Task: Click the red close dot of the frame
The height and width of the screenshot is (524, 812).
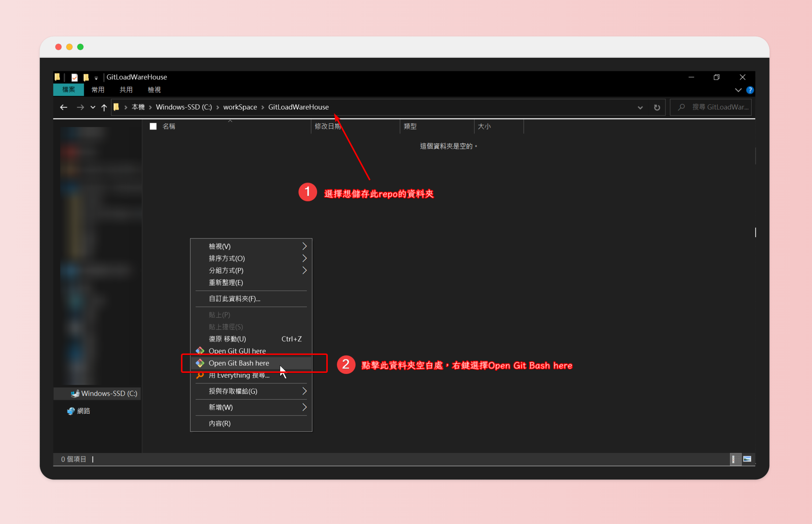Action: click(58, 47)
